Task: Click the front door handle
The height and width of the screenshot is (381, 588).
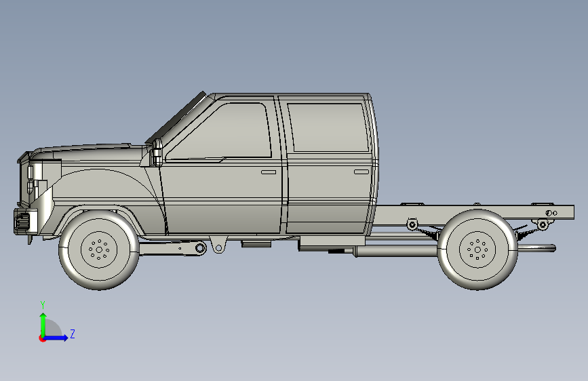Action: pos(269,172)
